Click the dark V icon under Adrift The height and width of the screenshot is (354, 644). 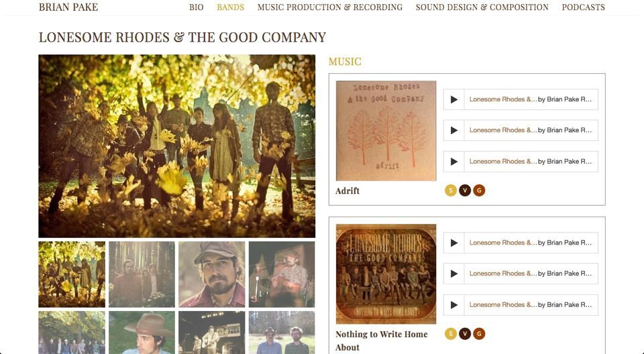465,190
